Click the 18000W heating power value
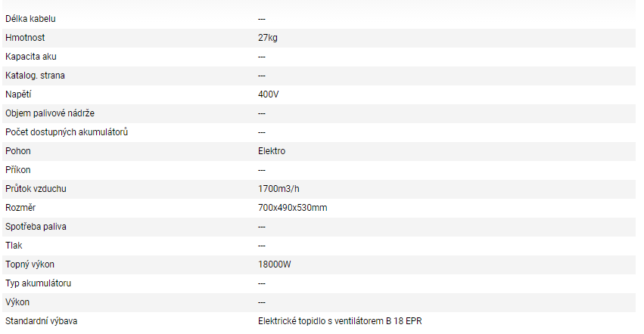644x334 pixels. pyautogui.click(x=275, y=264)
